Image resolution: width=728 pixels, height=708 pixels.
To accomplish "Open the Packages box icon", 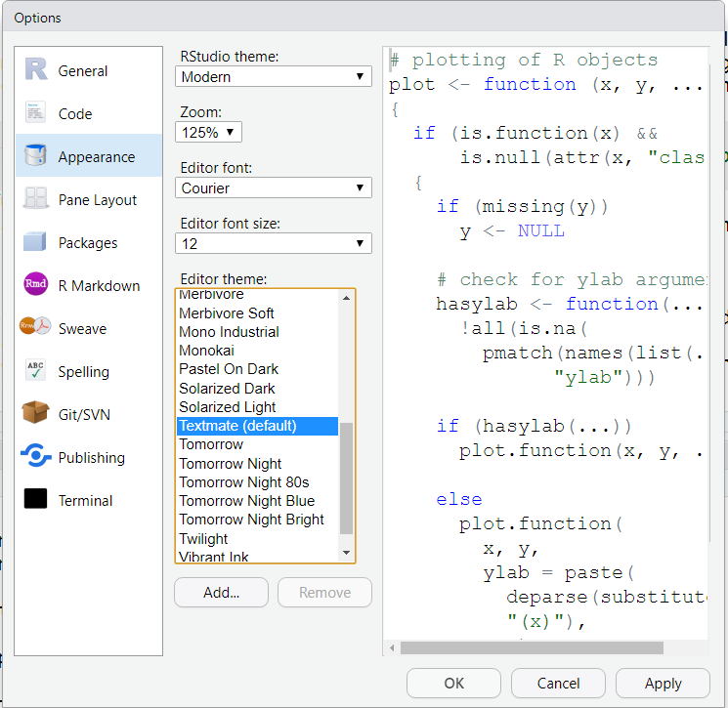I will point(36,242).
